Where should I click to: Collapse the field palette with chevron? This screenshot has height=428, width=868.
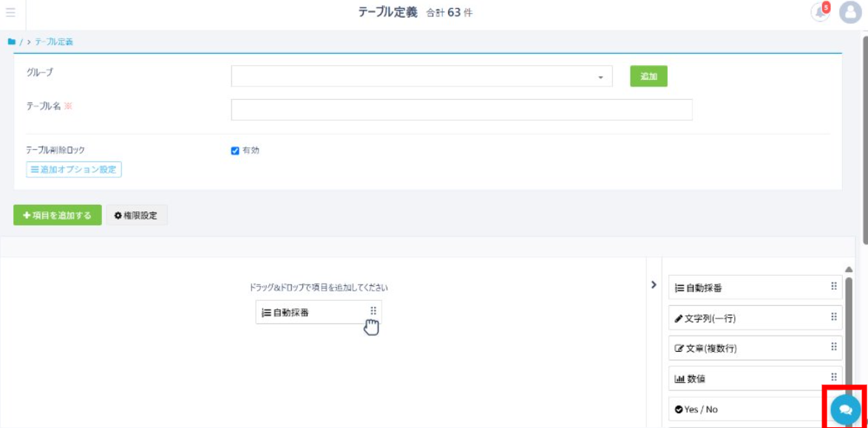[654, 285]
